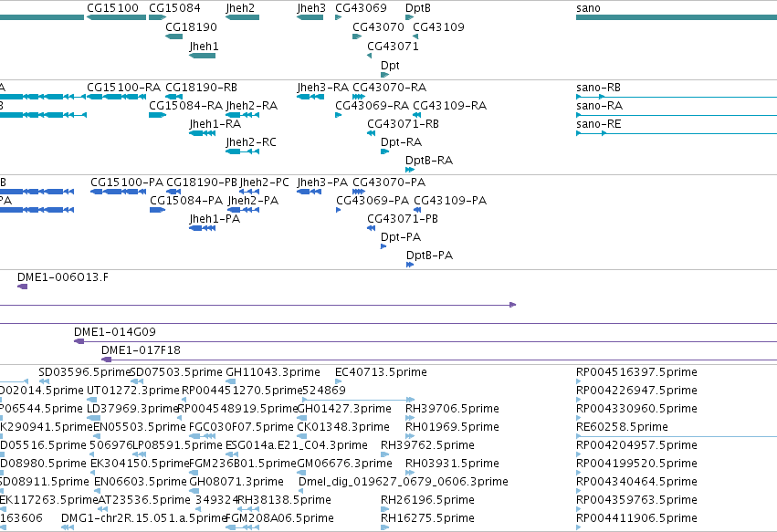Viewport: 777px width, 532px height.
Task: Select EST label RE60258.5prime
Action: click(x=622, y=427)
